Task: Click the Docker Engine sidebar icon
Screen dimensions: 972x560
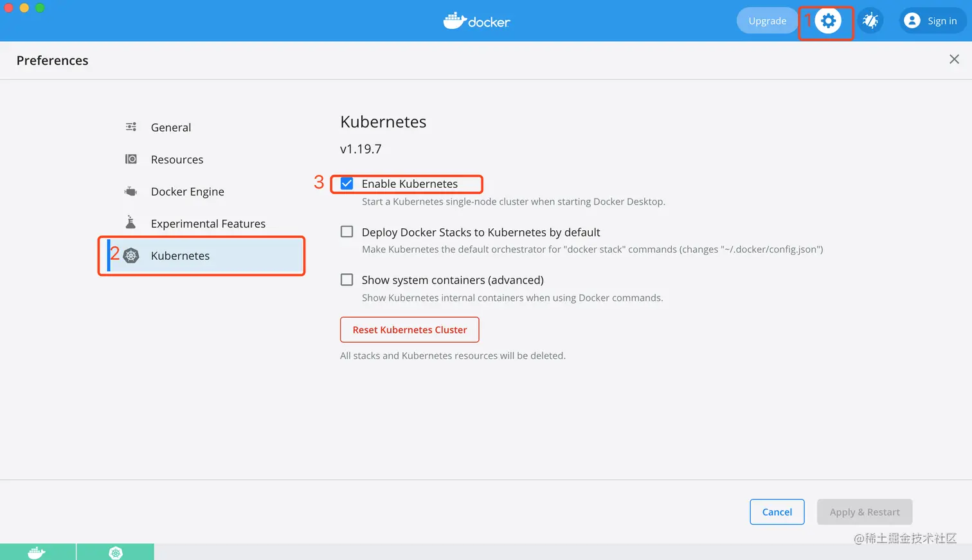Action: pyautogui.click(x=130, y=192)
